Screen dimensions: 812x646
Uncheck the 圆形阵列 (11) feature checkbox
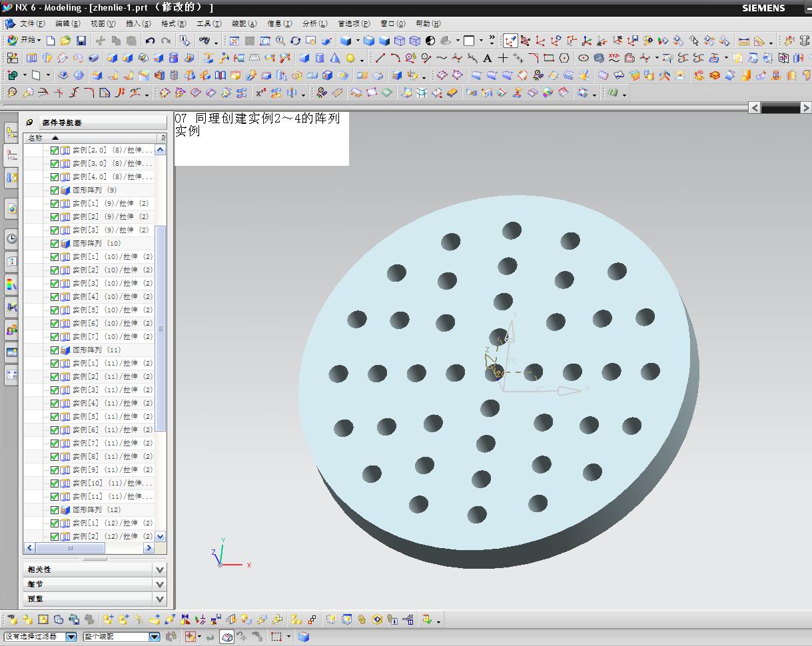click(x=55, y=350)
